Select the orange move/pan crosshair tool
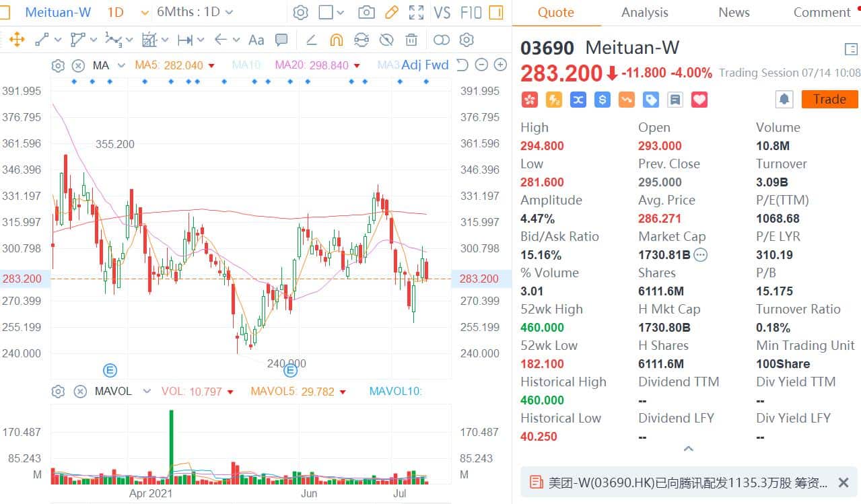This screenshot has height=504, width=861. (17, 40)
